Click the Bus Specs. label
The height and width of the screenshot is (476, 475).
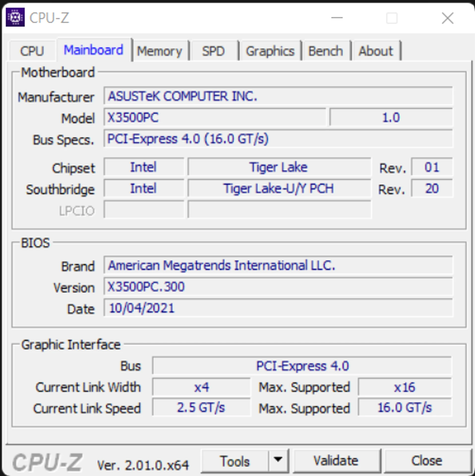click(63, 140)
